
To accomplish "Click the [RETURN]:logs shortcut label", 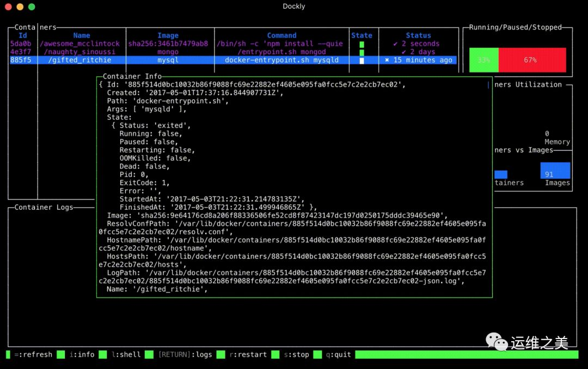I will tap(185, 354).
